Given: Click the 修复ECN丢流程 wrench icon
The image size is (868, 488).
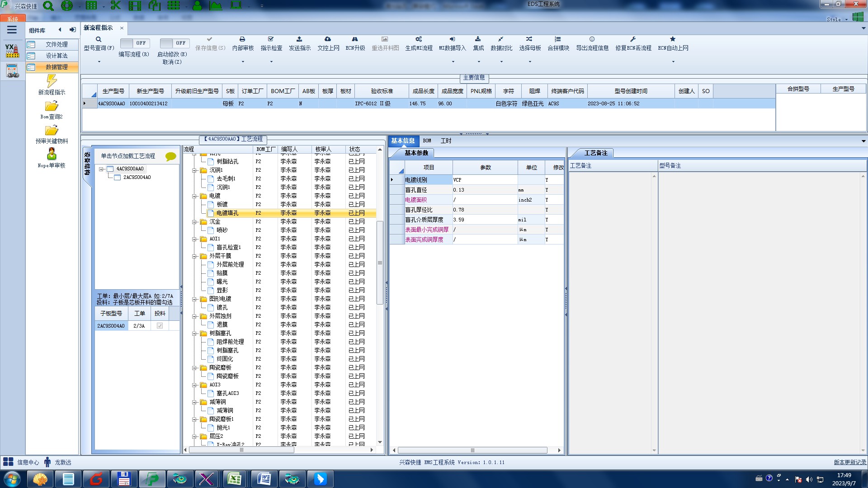Looking at the screenshot, I should [633, 39].
